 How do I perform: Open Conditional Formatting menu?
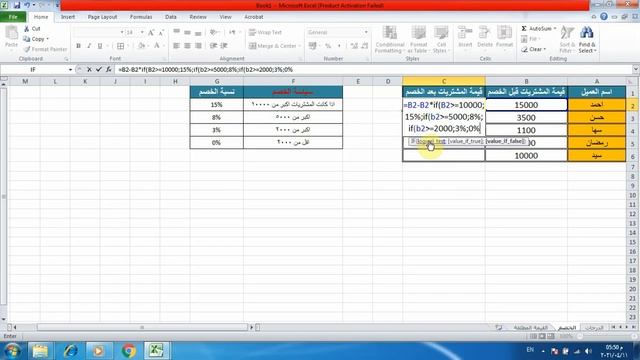pos(389,39)
